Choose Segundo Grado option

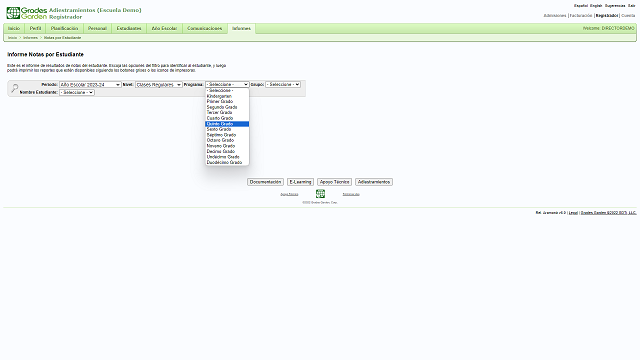[x=227, y=107]
